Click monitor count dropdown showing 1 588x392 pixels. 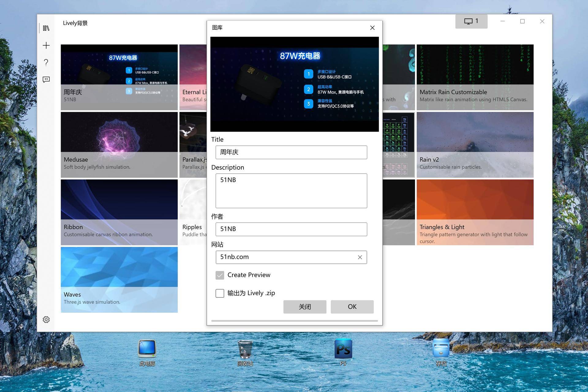click(x=472, y=22)
